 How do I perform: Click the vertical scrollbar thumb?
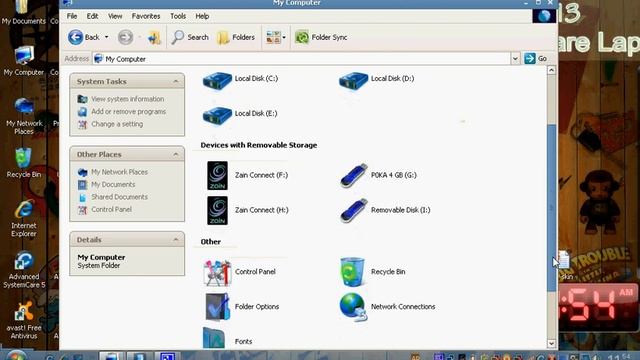(551, 208)
